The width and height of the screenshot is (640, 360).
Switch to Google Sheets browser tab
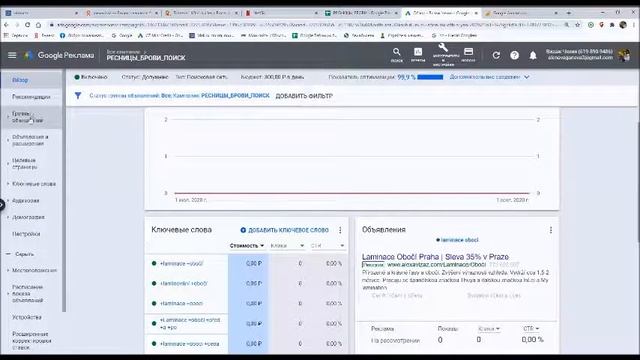[362, 13]
